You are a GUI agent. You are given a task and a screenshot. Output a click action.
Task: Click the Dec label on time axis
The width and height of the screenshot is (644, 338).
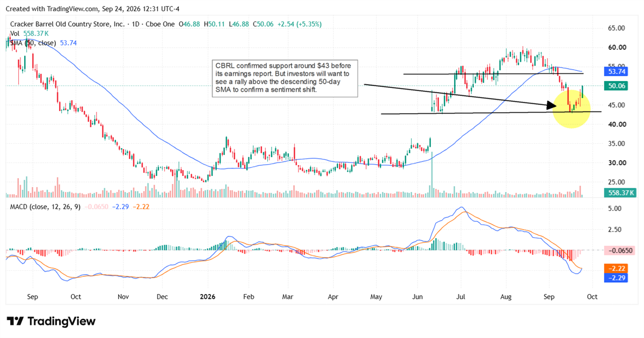163,296
